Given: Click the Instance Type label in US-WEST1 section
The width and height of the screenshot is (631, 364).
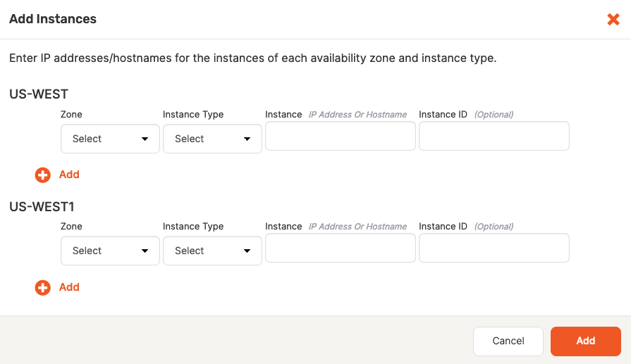Looking at the screenshot, I should tap(192, 227).
